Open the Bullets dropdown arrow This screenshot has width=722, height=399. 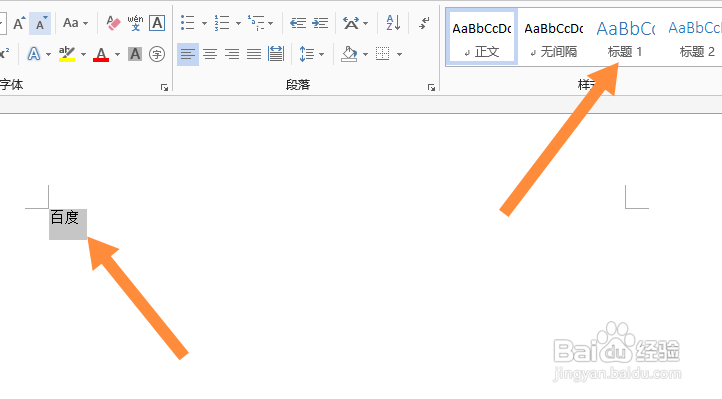pyautogui.click(x=204, y=23)
